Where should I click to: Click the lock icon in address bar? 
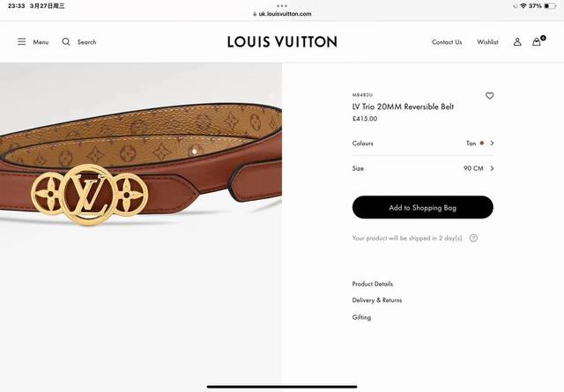tap(255, 14)
